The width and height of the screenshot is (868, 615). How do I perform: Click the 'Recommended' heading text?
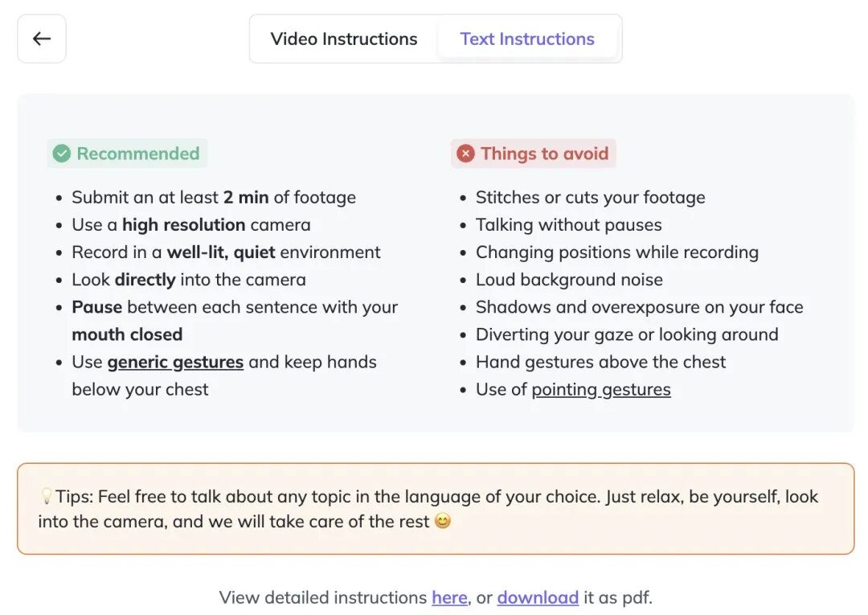(x=137, y=154)
